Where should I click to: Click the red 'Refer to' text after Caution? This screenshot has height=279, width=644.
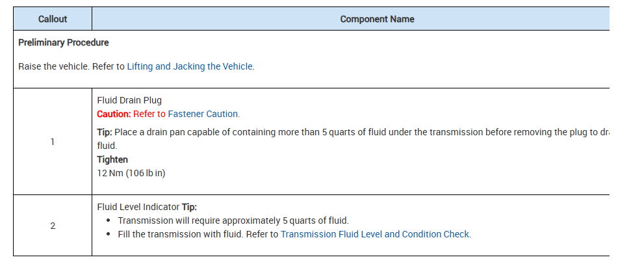pyautogui.click(x=149, y=114)
